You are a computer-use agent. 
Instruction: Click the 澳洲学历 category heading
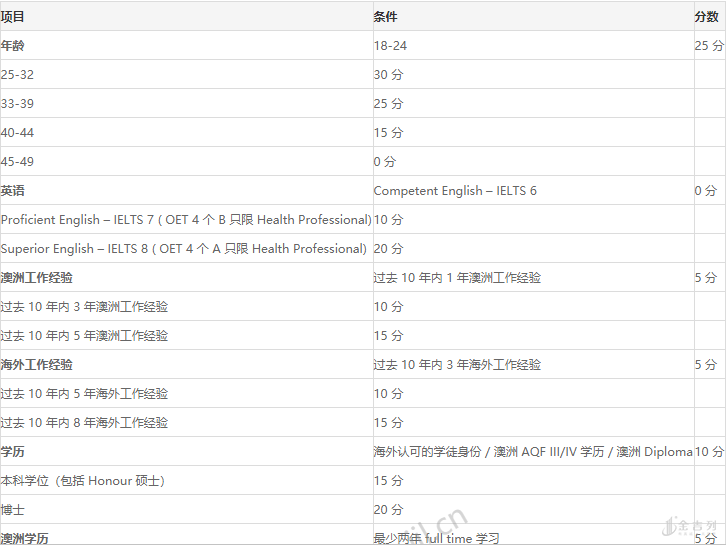25,538
